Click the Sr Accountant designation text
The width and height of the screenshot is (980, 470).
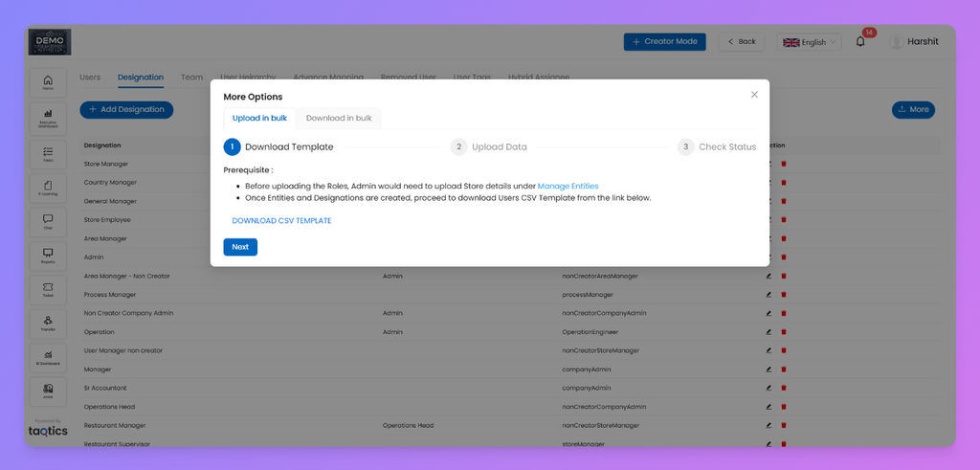coord(105,388)
